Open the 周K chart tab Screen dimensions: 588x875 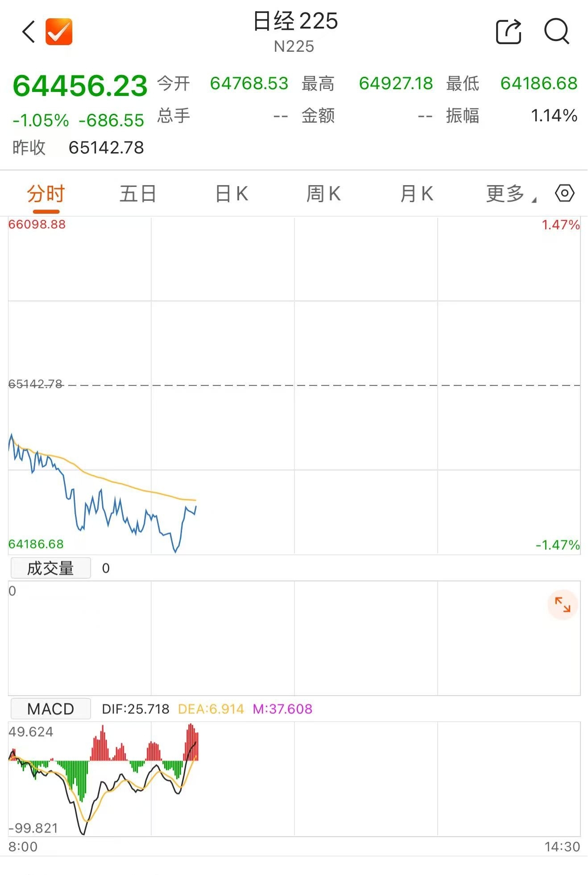click(x=323, y=194)
